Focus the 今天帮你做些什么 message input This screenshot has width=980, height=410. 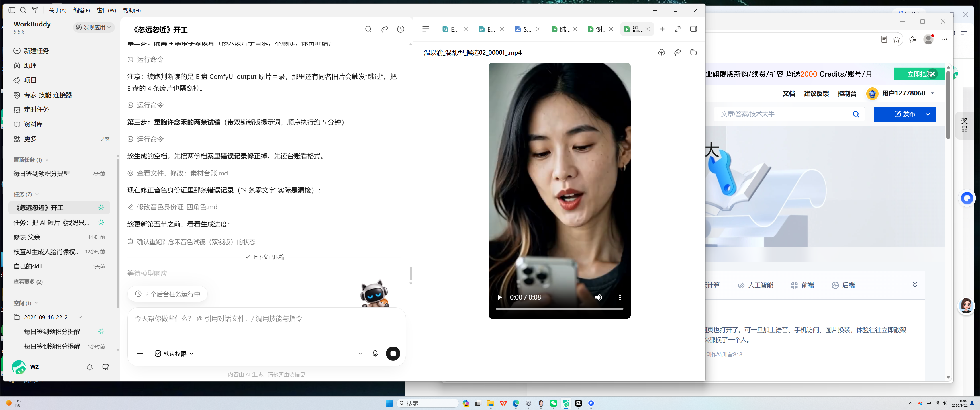tap(266, 319)
